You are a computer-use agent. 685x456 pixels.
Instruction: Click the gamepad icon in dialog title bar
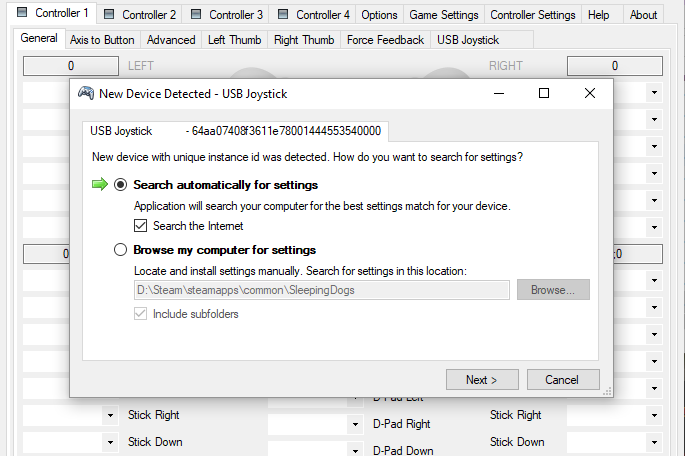coord(86,93)
